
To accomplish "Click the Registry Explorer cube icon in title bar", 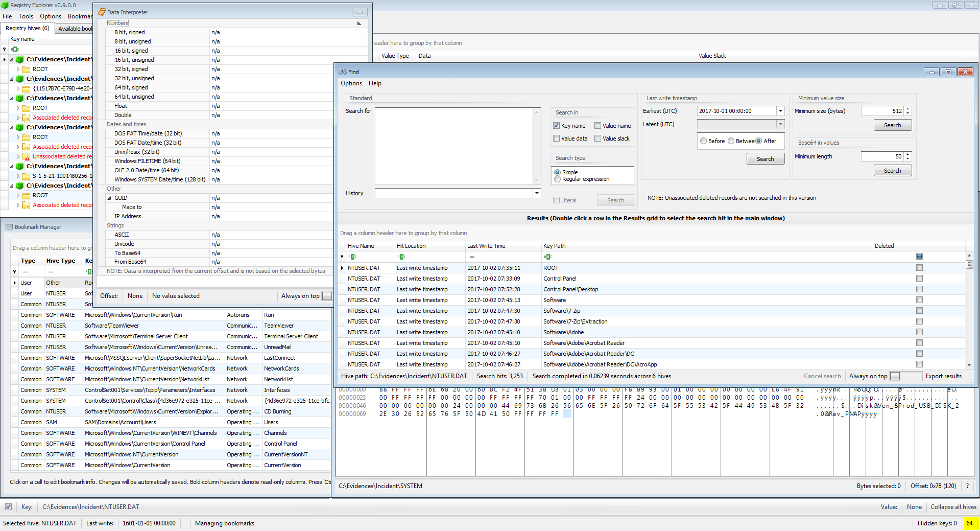I will pyautogui.click(x=5, y=5).
